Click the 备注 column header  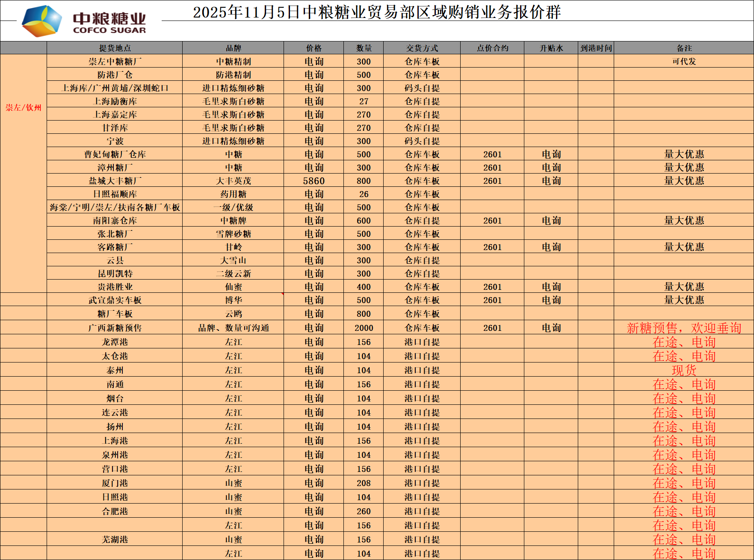coord(684,48)
